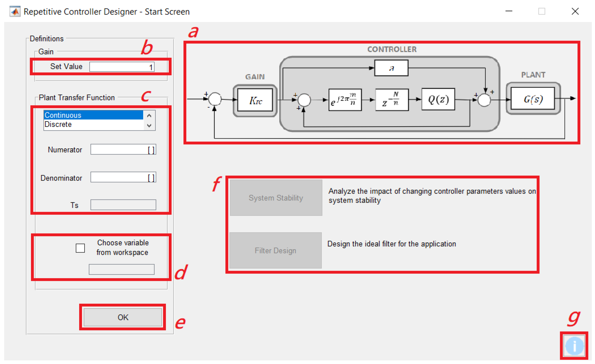The image size is (595, 364).
Task: Open the Filter Design tool
Action: pyautogui.click(x=275, y=250)
